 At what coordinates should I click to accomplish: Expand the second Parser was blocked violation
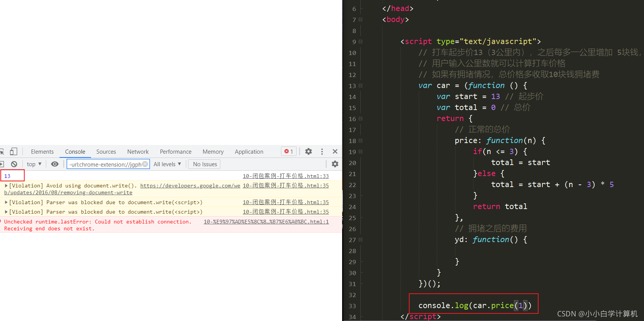(6, 212)
